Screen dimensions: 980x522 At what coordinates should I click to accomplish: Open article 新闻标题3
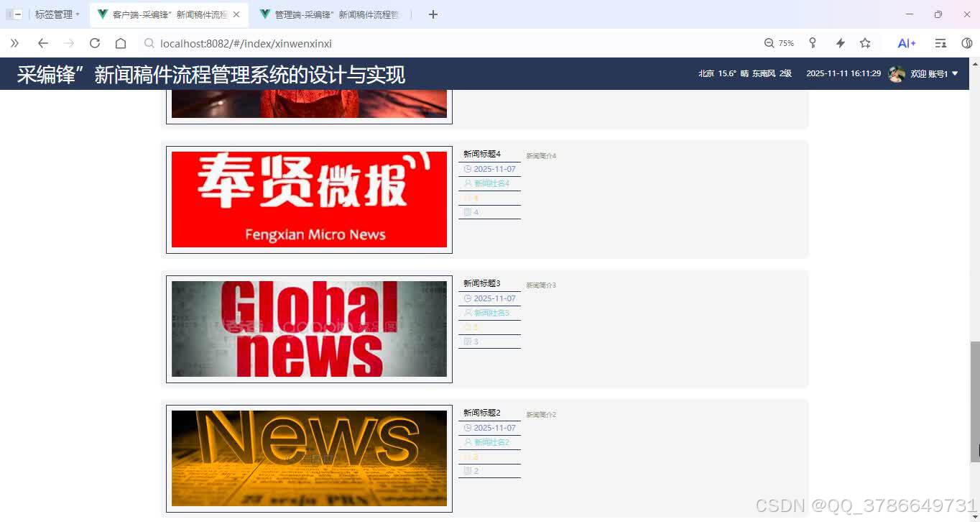pos(481,283)
